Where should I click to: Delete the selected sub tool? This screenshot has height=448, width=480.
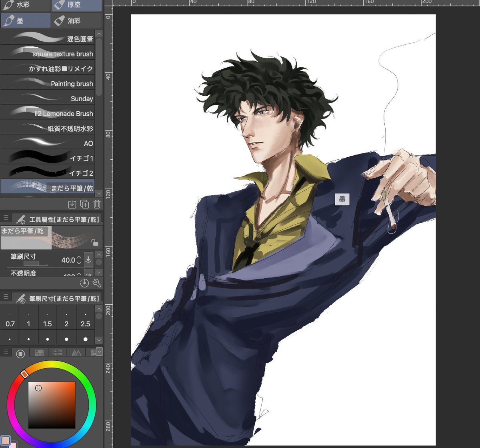click(x=97, y=204)
